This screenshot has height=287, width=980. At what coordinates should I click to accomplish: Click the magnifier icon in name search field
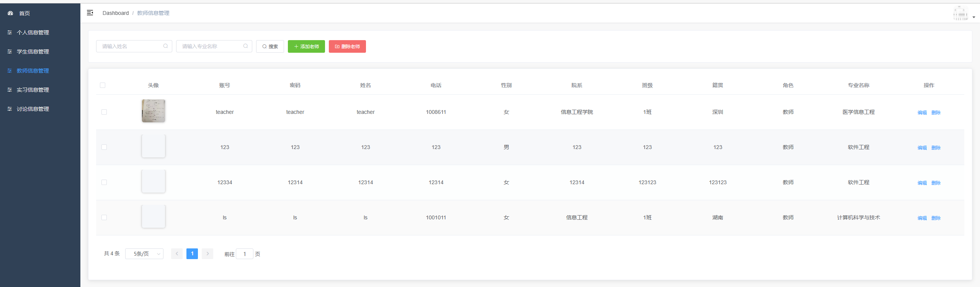coord(165,46)
